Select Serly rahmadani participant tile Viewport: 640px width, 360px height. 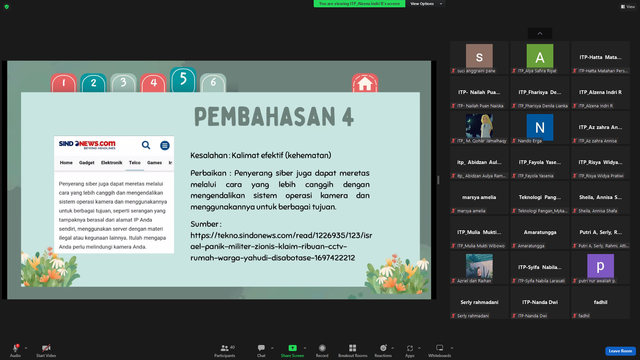[x=479, y=302]
